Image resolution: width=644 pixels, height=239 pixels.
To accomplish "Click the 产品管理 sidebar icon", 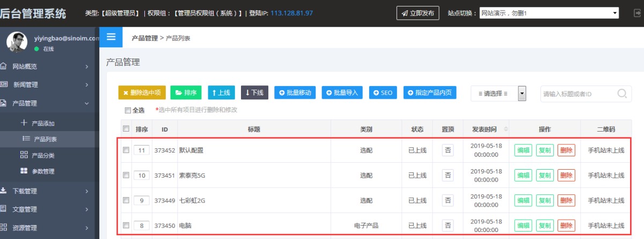I will click(x=4, y=103).
